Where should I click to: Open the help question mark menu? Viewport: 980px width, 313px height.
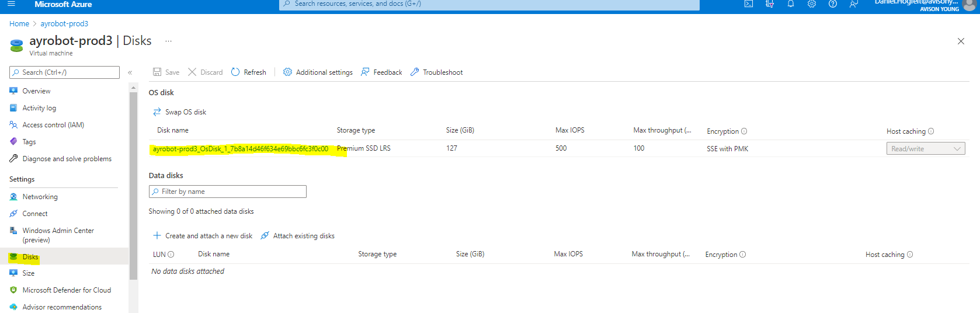coord(833,4)
